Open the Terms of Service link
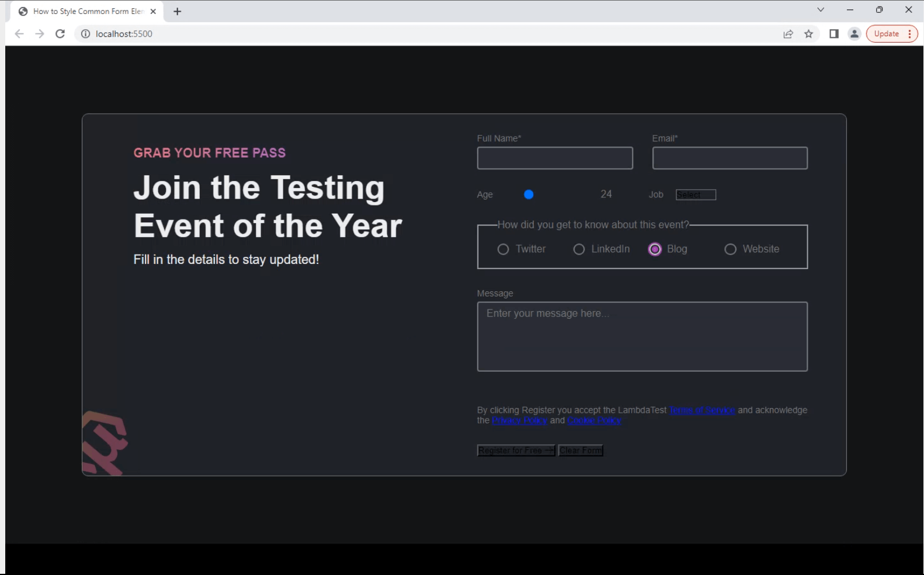924x575 pixels. pyautogui.click(x=702, y=410)
